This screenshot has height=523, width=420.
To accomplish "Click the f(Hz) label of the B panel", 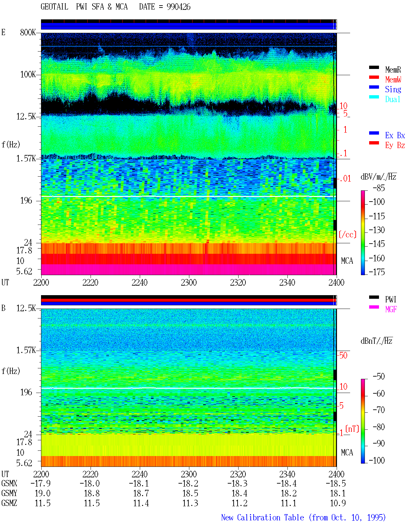I will coord(11,371).
